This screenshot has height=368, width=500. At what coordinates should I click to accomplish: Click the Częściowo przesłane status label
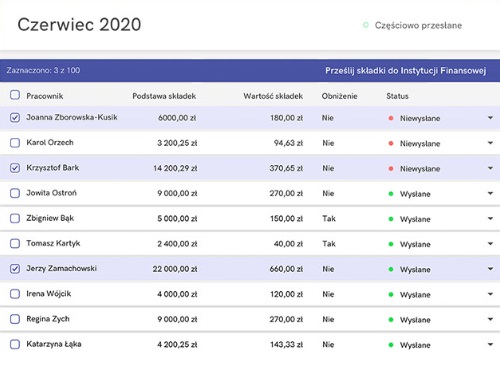point(418,25)
